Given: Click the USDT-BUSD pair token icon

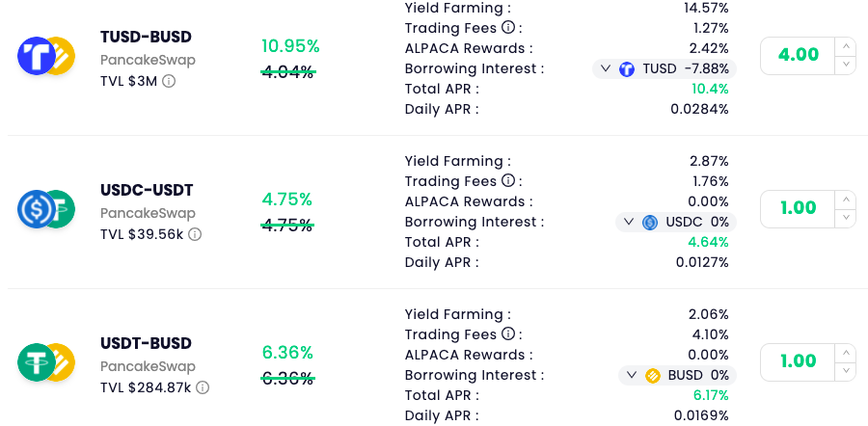Looking at the screenshot, I should (x=46, y=362).
